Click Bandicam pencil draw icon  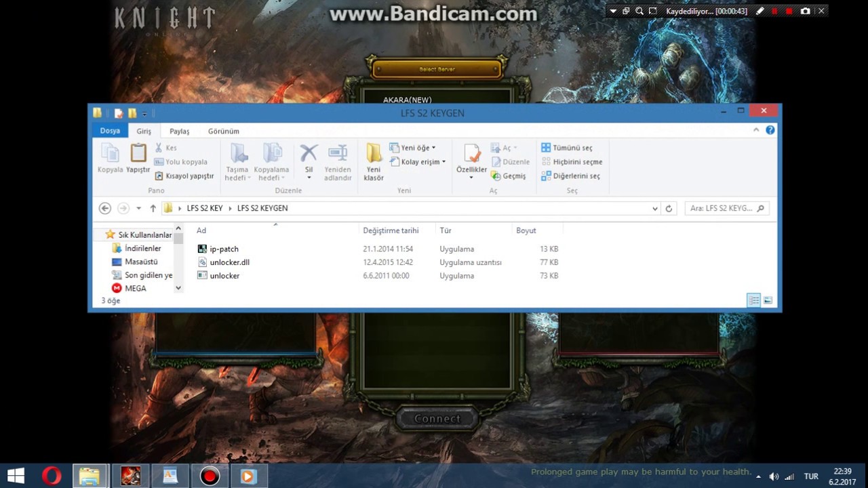pyautogui.click(x=760, y=12)
